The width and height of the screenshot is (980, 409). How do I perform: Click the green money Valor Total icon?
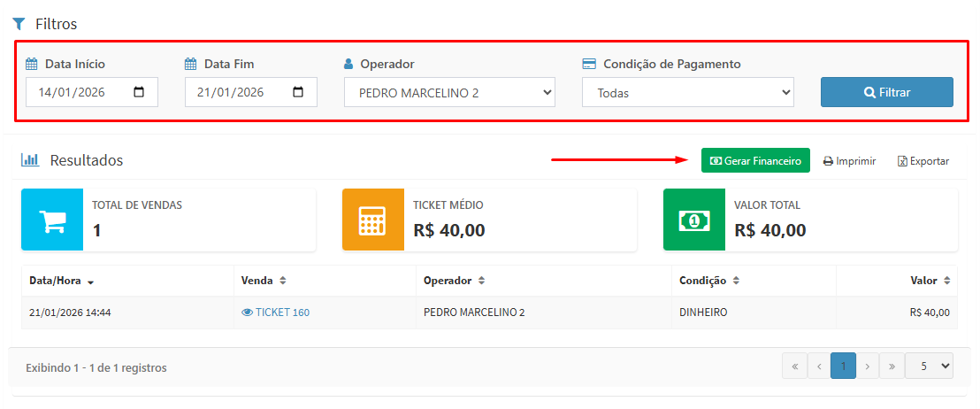click(694, 220)
